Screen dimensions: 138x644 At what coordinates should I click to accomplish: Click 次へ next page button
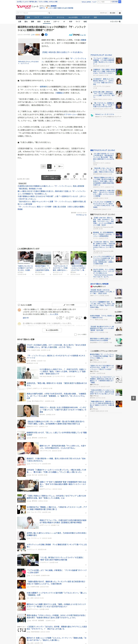coord(60,166)
